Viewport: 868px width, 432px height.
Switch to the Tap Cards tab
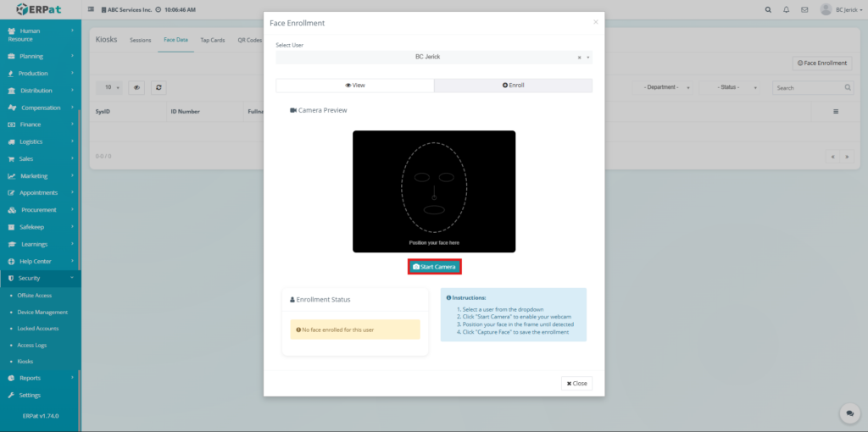(x=213, y=41)
